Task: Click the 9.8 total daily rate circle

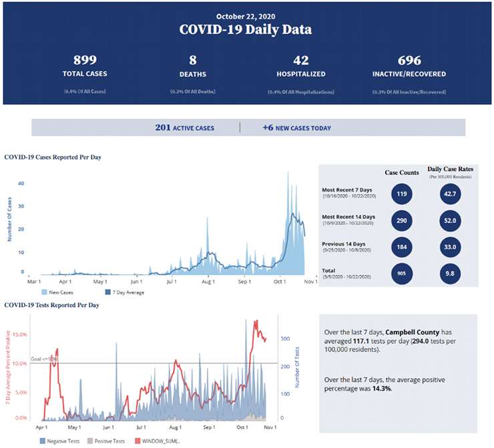Action: pos(451,273)
